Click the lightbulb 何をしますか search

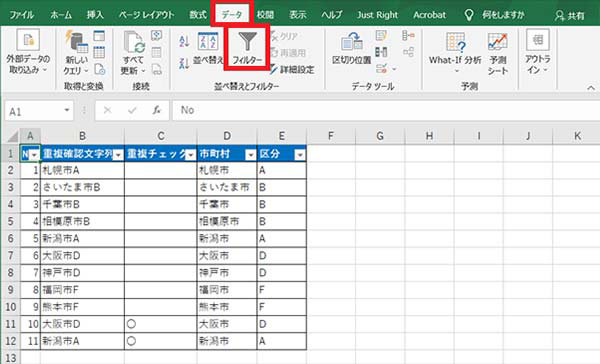point(494,15)
